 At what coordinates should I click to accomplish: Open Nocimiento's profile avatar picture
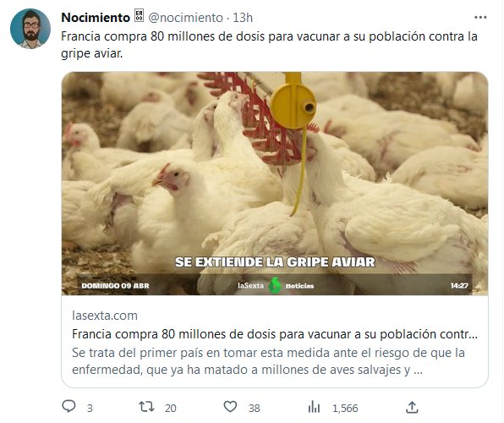pyautogui.click(x=30, y=29)
